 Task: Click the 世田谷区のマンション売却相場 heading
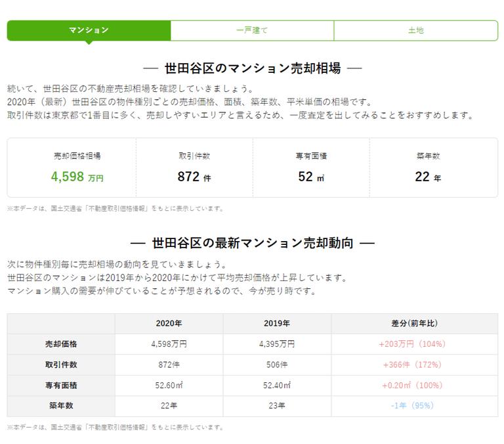[252, 68]
